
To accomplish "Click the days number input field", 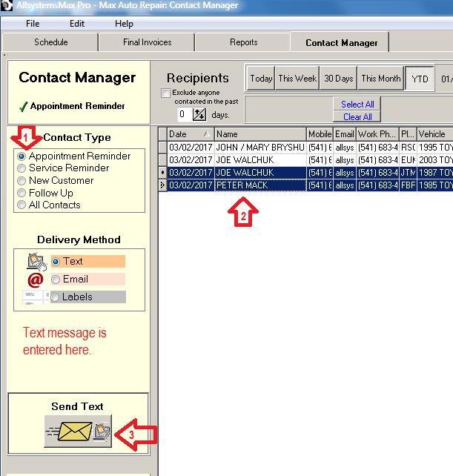I will [184, 114].
